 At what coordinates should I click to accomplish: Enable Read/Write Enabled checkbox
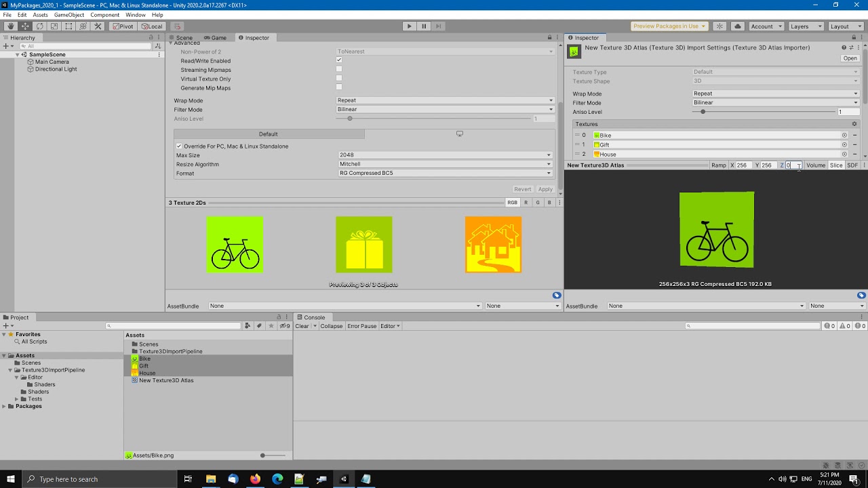338,60
